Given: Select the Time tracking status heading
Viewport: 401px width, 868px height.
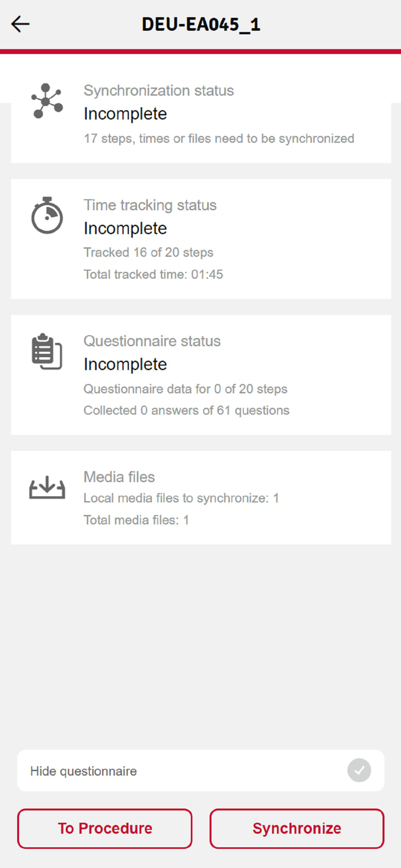Looking at the screenshot, I should (x=150, y=205).
